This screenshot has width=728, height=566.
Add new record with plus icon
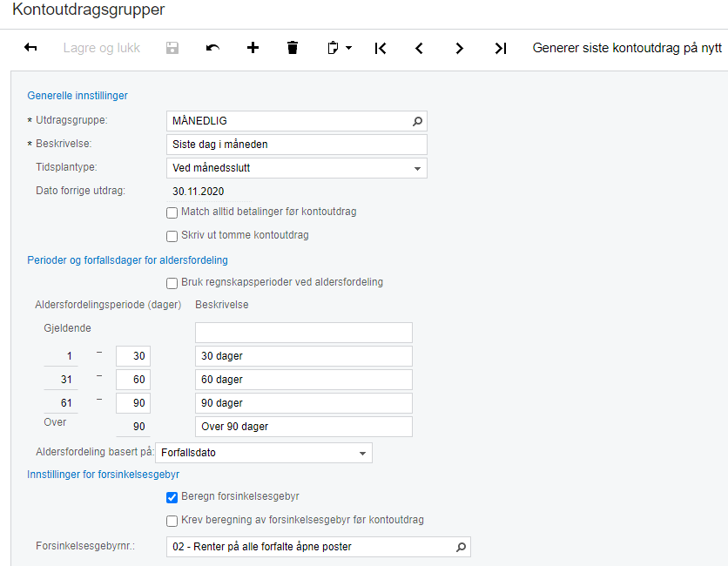tap(253, 48)
